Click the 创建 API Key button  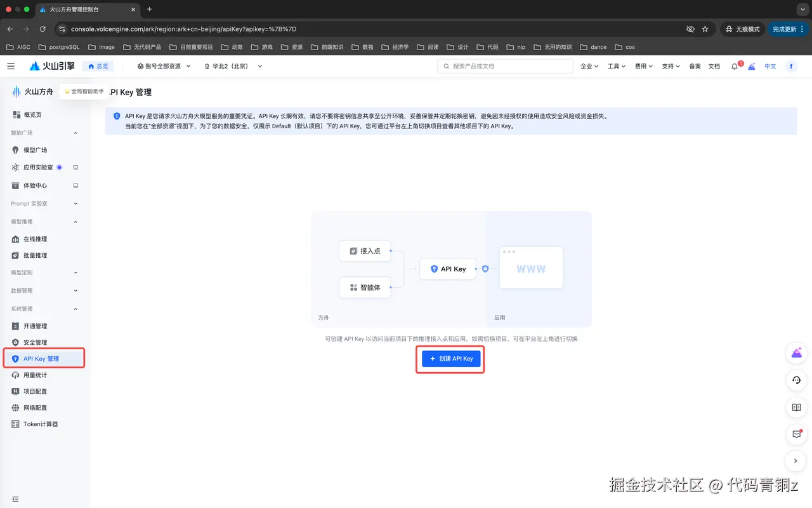(451, 359)
